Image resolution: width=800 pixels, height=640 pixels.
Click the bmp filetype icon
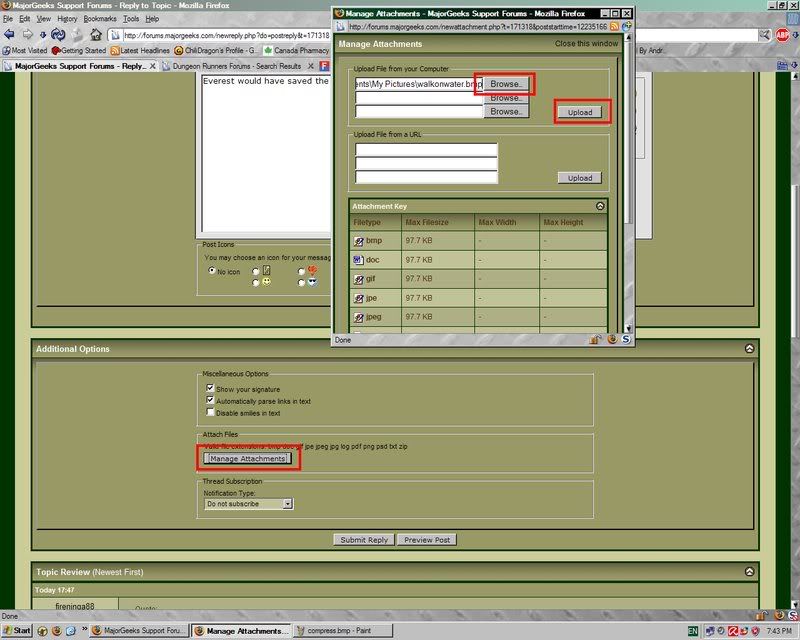[359, 241]
